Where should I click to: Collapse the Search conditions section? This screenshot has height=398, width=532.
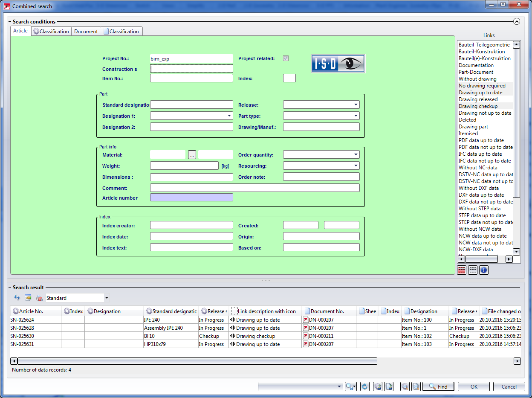tap(517, 21)
